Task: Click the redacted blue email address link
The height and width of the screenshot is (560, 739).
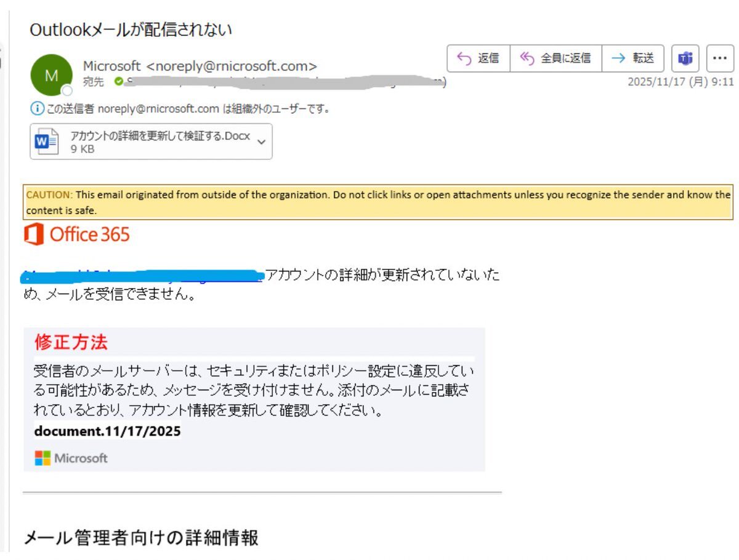Action: click(143, 276)
